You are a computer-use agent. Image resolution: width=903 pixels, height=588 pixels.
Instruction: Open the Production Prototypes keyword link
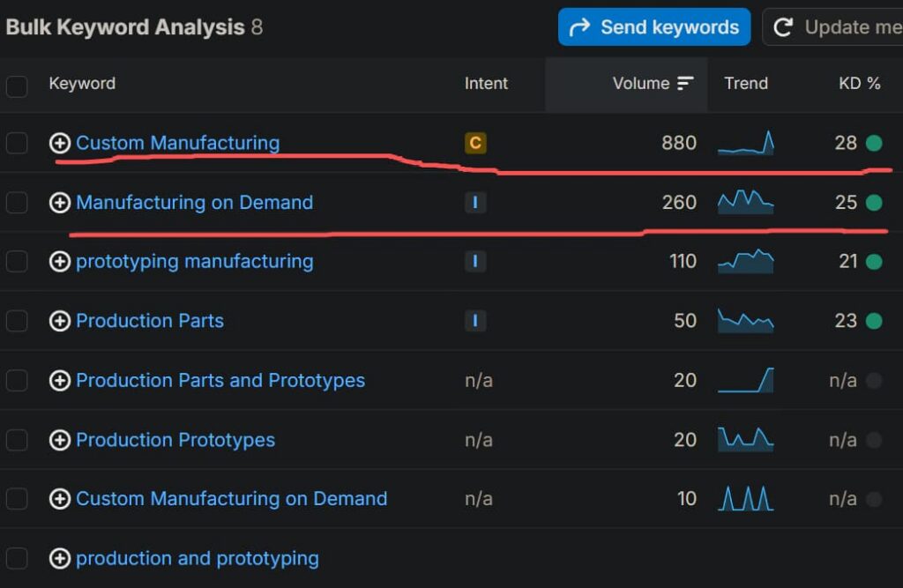click(x=175, y=441)
